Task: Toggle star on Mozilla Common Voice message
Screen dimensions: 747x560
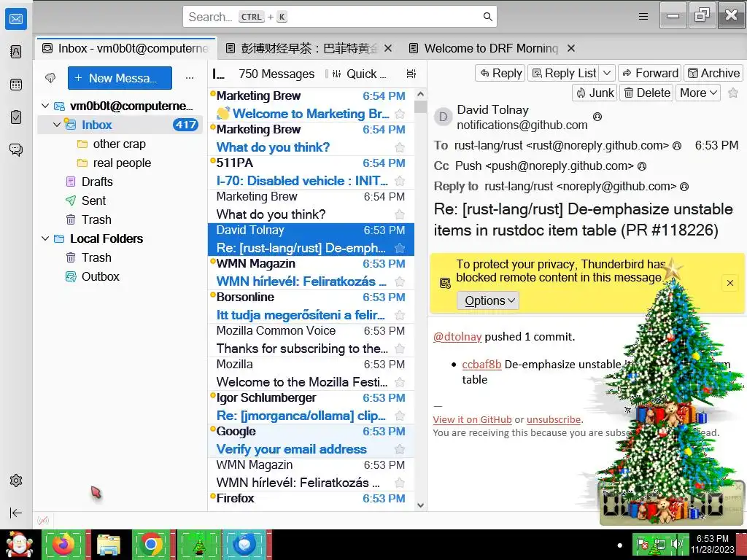Action: click(400, 349)
